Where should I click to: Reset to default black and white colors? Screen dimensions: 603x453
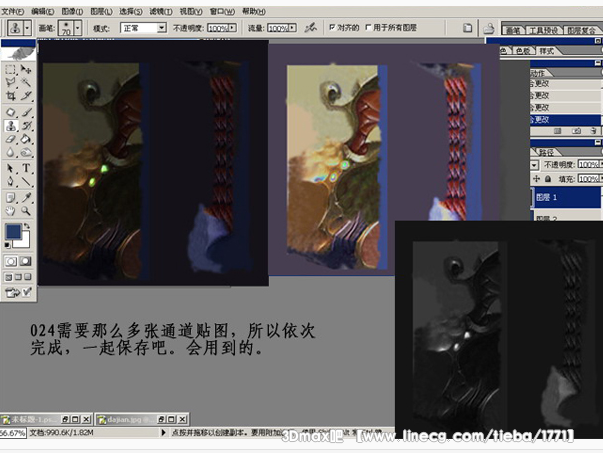(7, 245)
